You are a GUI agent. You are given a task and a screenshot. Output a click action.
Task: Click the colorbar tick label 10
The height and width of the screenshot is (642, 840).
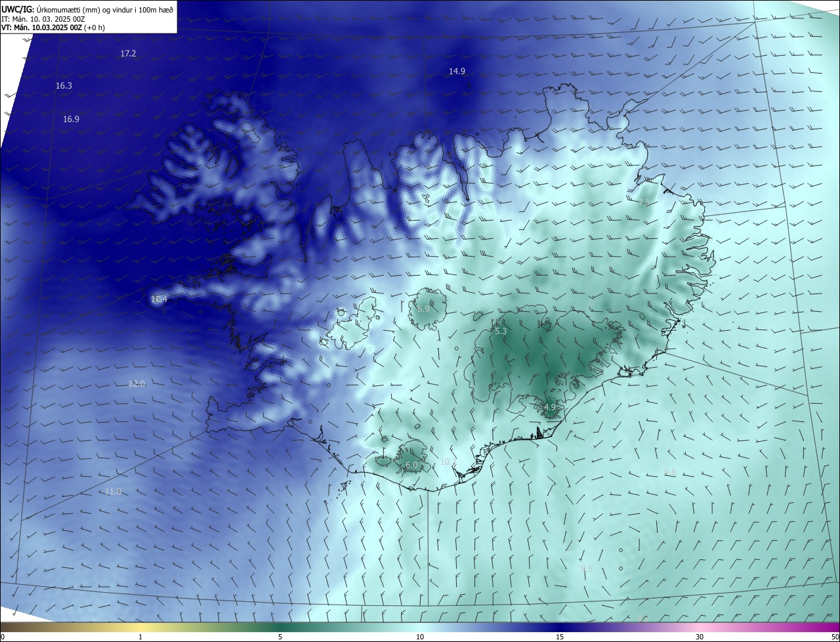[x=420, y=637]
